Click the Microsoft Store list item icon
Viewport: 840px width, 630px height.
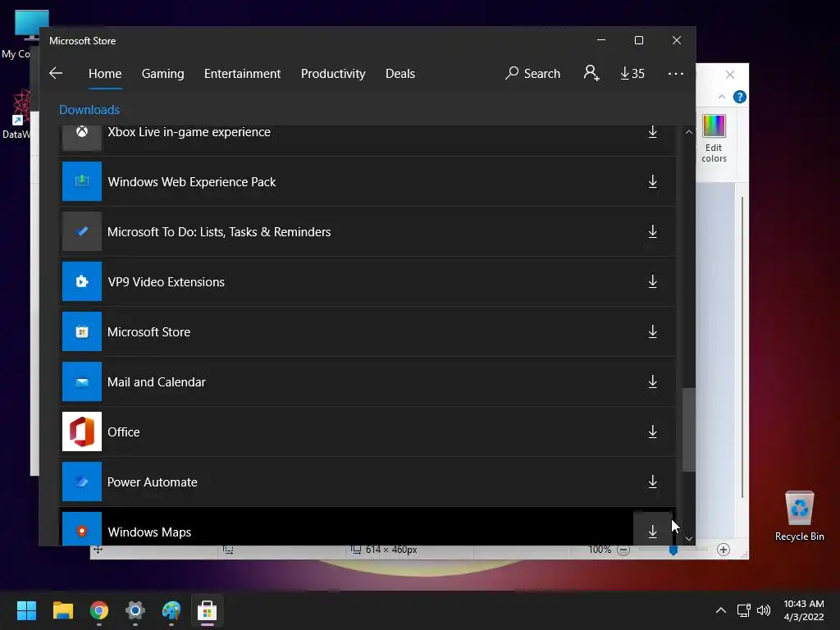[82, 331]
